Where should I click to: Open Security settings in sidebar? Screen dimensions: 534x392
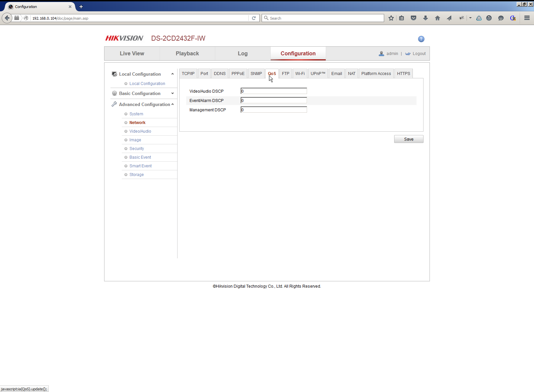click(x=137, y=149)
